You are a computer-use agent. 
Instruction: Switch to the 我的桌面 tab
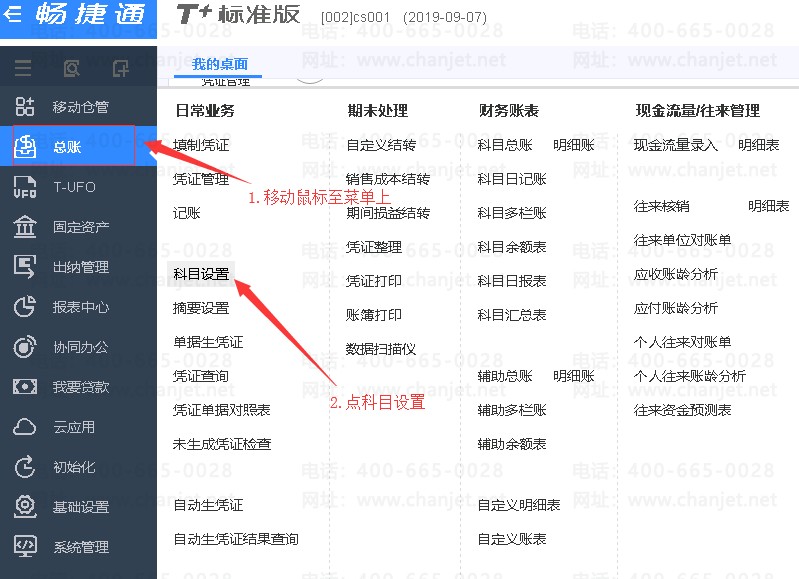[220, 64]
